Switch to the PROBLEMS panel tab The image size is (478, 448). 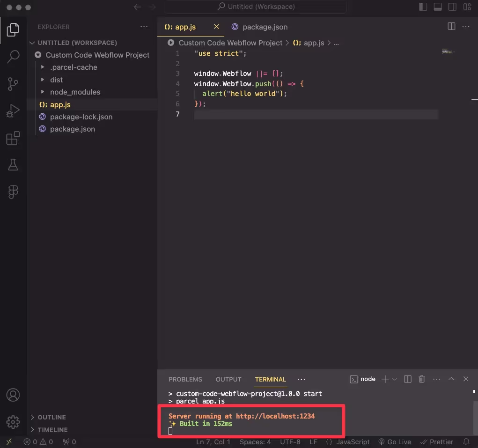(185, 380)
